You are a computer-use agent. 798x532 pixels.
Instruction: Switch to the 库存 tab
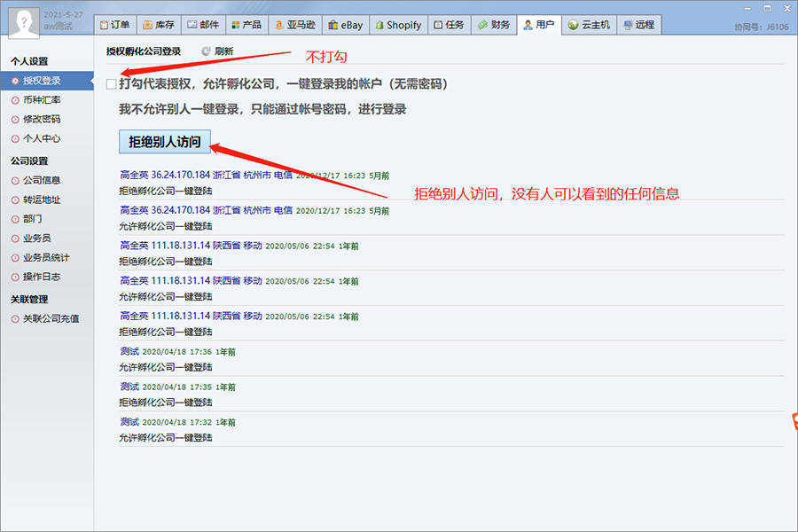[x=159, y=25]
